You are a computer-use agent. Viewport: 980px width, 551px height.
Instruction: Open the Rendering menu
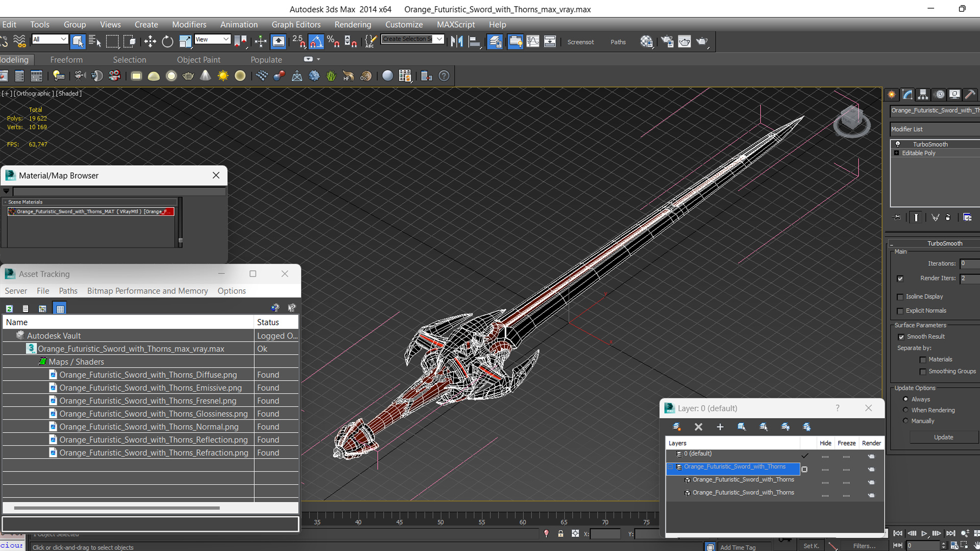pyautogui.click(x=353, y=24)
